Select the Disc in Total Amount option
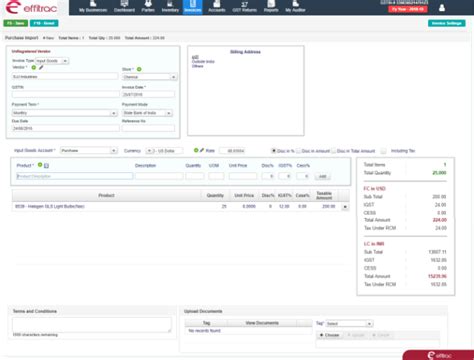Screen dimensions: 474x360 click(x=334, y=151)
